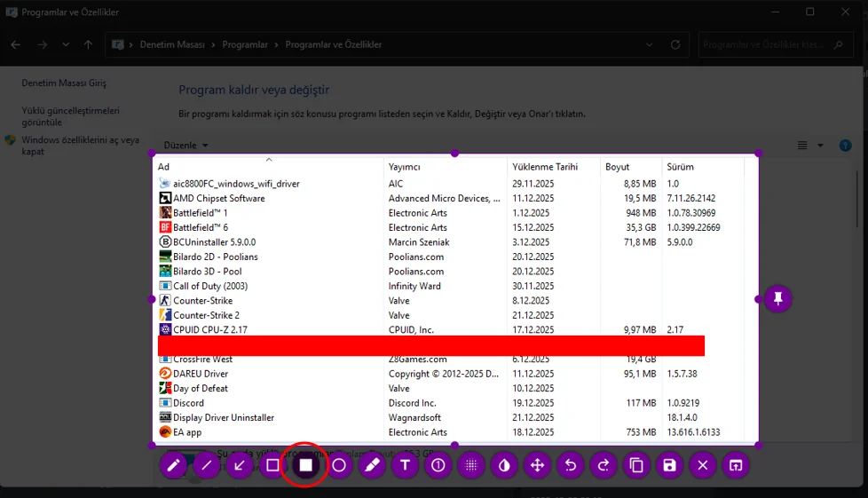Save the capture to disk
868x498 pixels.
pos(670,465)
